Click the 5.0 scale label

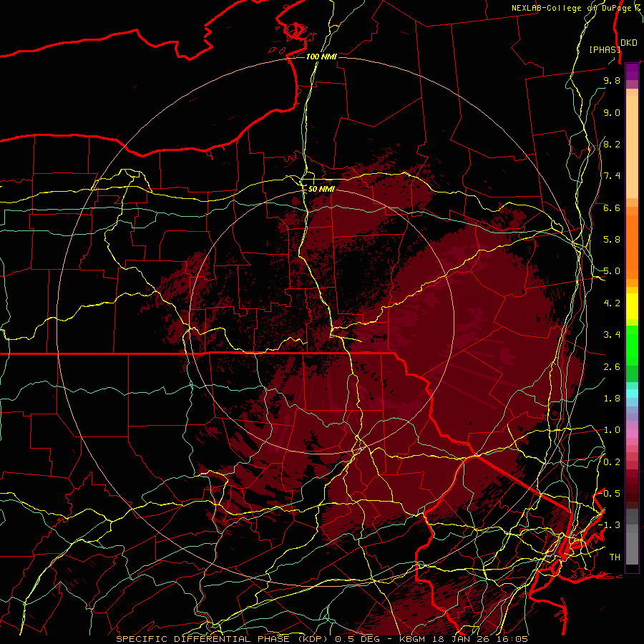[x=612, y=271]
